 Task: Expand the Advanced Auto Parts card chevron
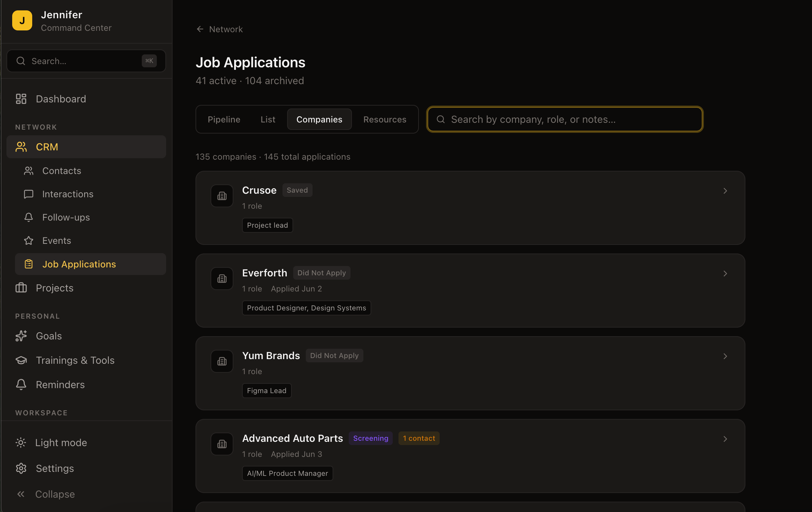click(725, 439)
